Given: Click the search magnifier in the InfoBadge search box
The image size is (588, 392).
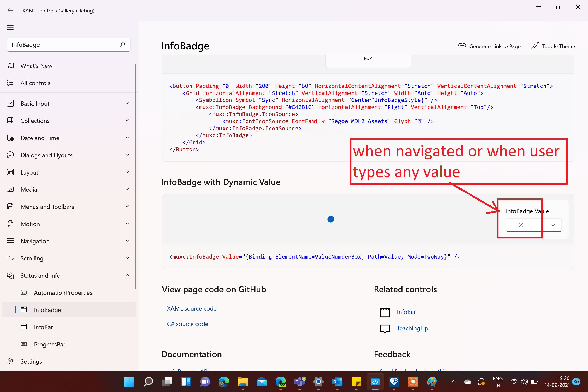Looking at the screenshot, I should click(122, 45).
